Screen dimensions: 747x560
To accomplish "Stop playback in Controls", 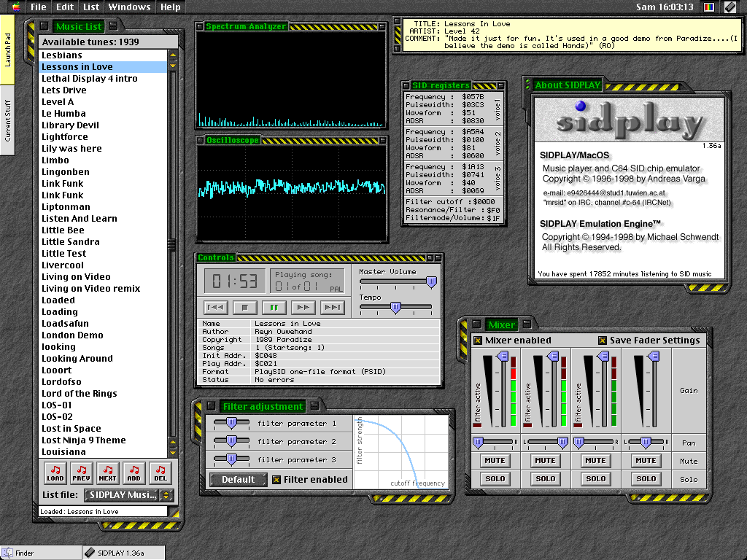I will click(245, 307).
